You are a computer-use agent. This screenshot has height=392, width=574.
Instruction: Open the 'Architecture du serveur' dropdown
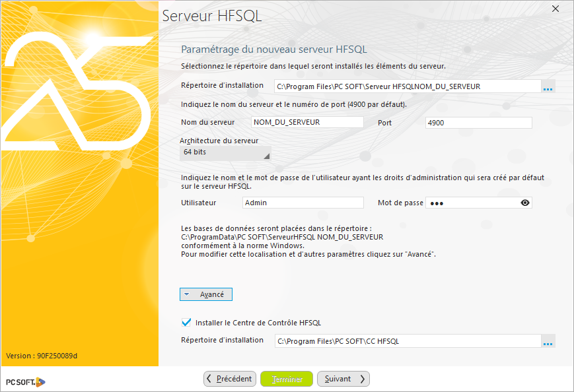tap(225, 152)
